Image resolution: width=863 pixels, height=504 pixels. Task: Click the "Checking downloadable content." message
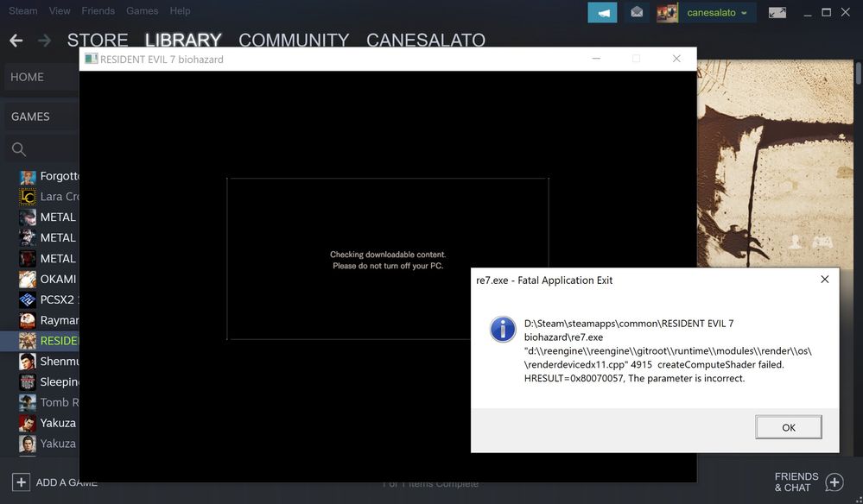click(x=388, y=255)
